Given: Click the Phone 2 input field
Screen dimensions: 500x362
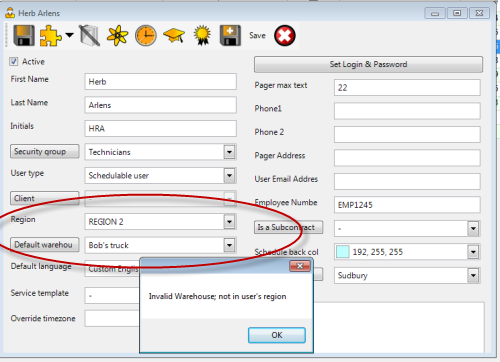Looking at the screenshot, I should click(407, 134).
